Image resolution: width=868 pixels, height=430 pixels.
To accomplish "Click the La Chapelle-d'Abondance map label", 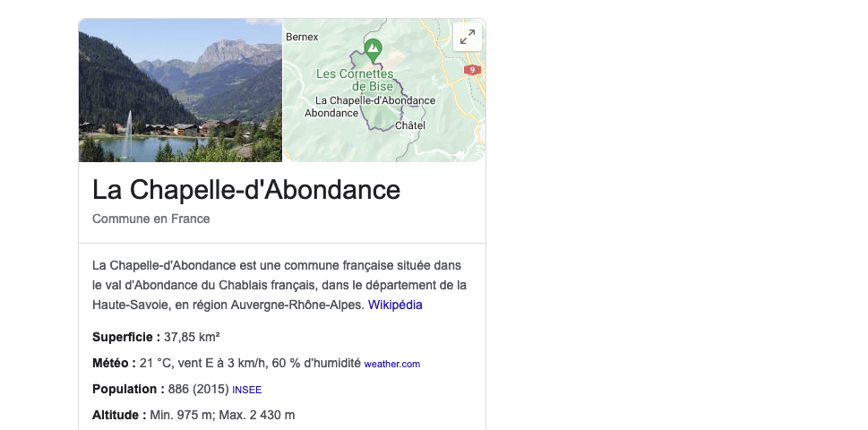I will coord(376,101).
